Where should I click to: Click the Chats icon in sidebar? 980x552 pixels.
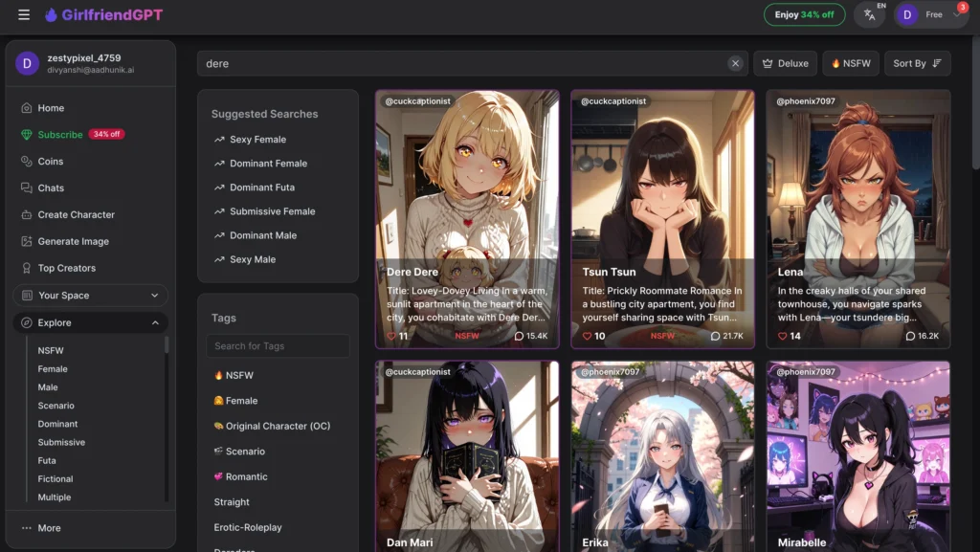click(x=26, y=188)
